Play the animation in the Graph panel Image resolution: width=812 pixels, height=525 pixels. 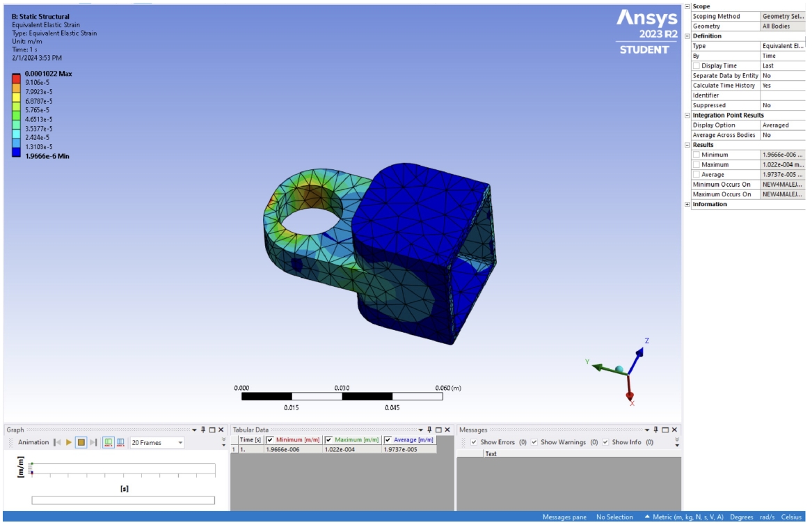[x=68, y=442]
